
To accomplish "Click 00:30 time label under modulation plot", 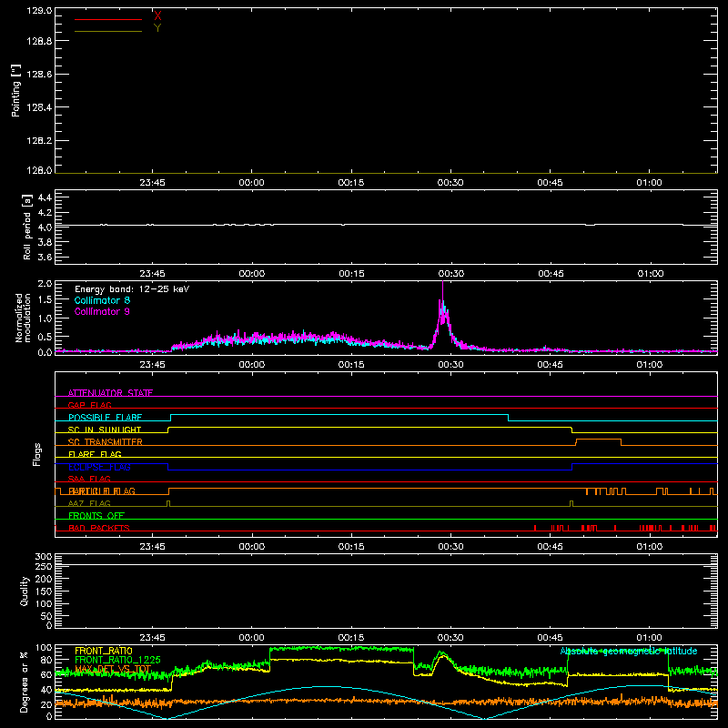I will pos(450,365).
